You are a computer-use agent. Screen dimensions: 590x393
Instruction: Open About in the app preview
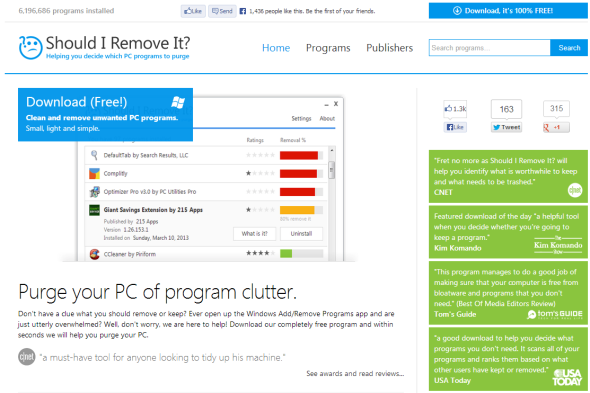tap(327, 118)
